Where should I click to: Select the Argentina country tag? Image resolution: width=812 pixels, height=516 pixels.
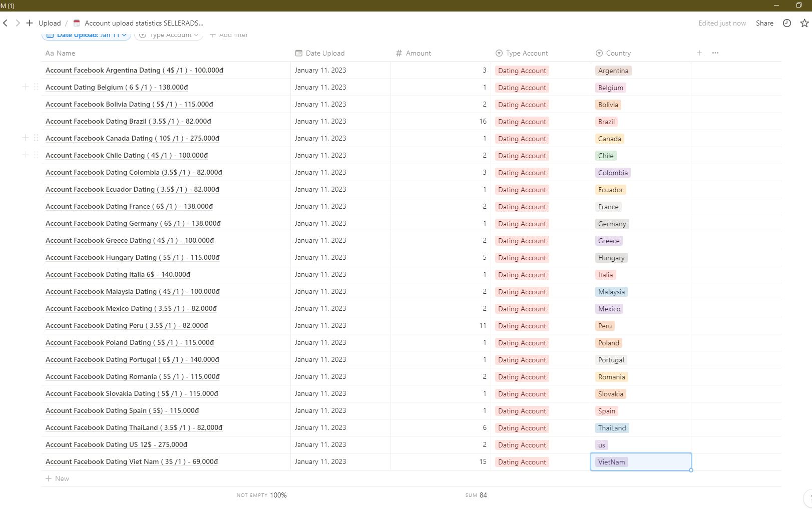[x=613, y=71]
